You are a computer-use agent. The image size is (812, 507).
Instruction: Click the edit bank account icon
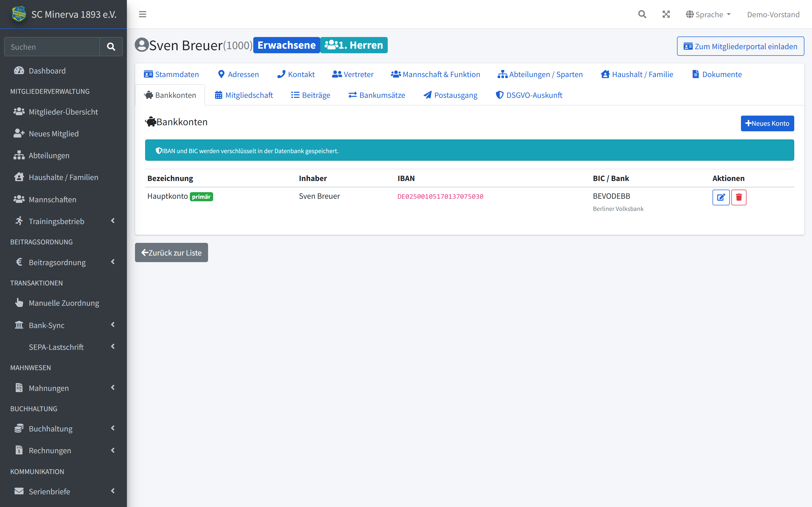pyautogui.click(x=721, y=197)
